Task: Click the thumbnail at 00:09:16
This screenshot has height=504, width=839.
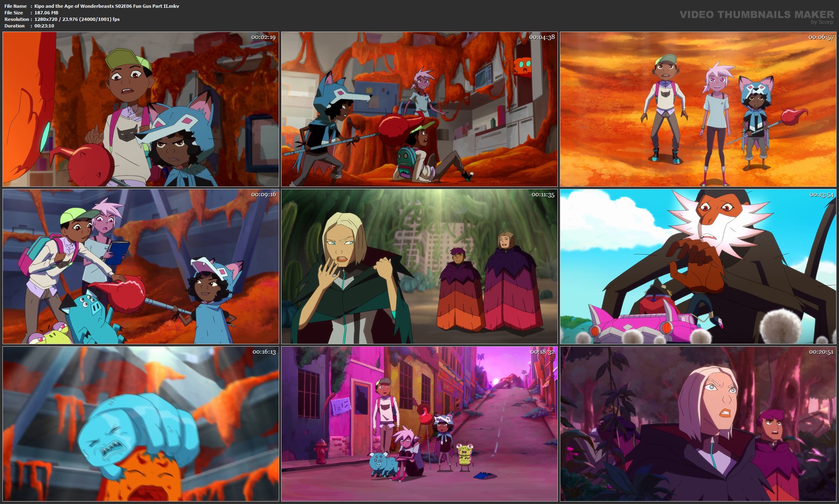Action: coord(141,266)
